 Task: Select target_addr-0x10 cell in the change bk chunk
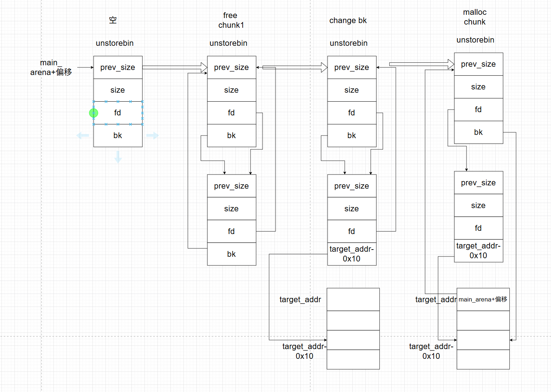[x=352, y=254]
